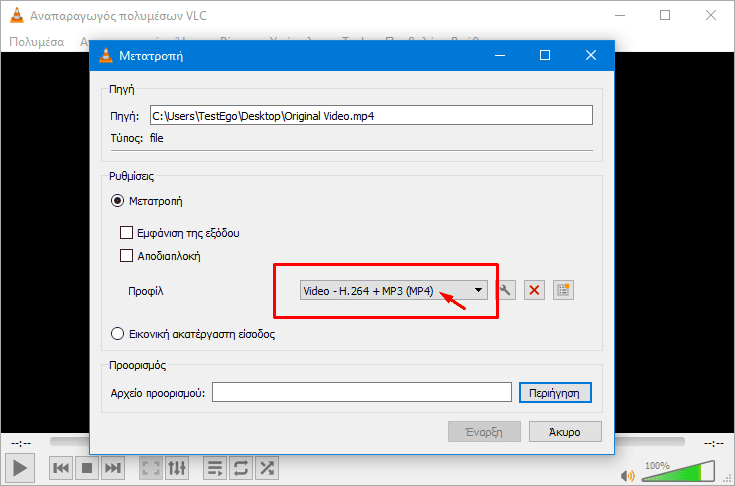Show the playlist in VLC
The width and height of the screenshot is (735, 486).
click(215, 468)
